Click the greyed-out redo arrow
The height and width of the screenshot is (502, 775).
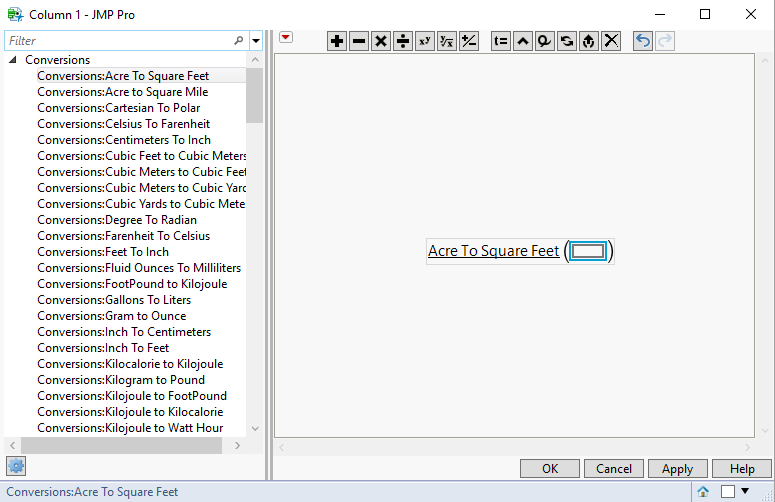(x=665, y=41)
